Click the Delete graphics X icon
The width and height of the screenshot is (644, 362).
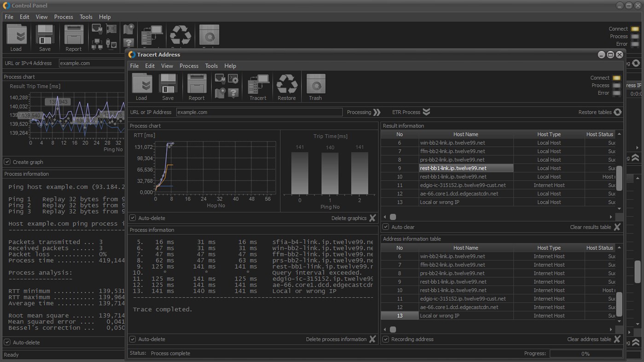372,218
